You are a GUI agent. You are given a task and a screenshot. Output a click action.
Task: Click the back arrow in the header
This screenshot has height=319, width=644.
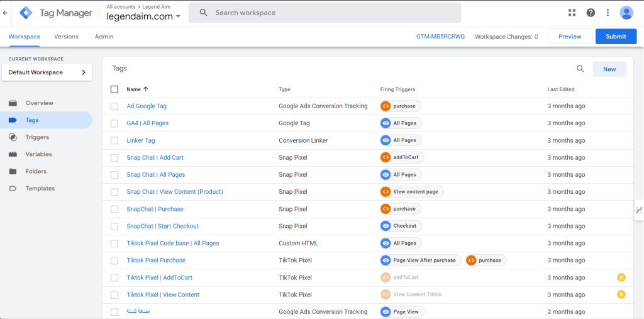(x=6, y=13)
